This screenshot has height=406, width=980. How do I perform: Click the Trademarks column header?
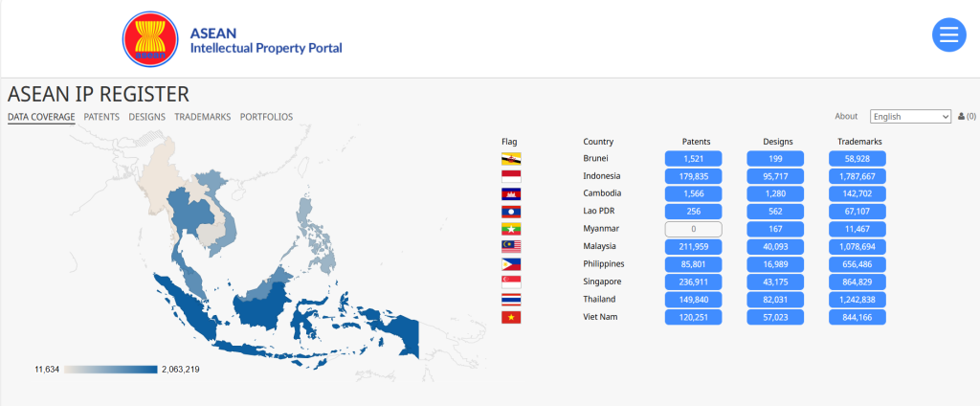(857, 142)
